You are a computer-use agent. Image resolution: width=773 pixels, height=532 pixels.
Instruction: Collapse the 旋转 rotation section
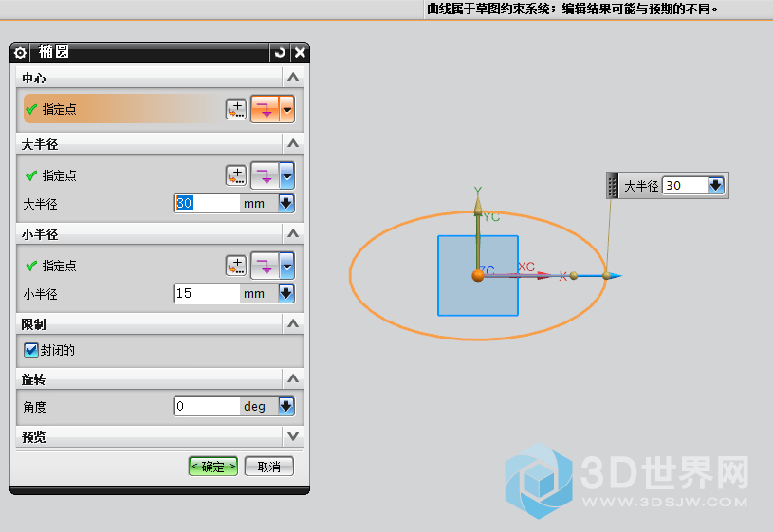pos(293,378)
